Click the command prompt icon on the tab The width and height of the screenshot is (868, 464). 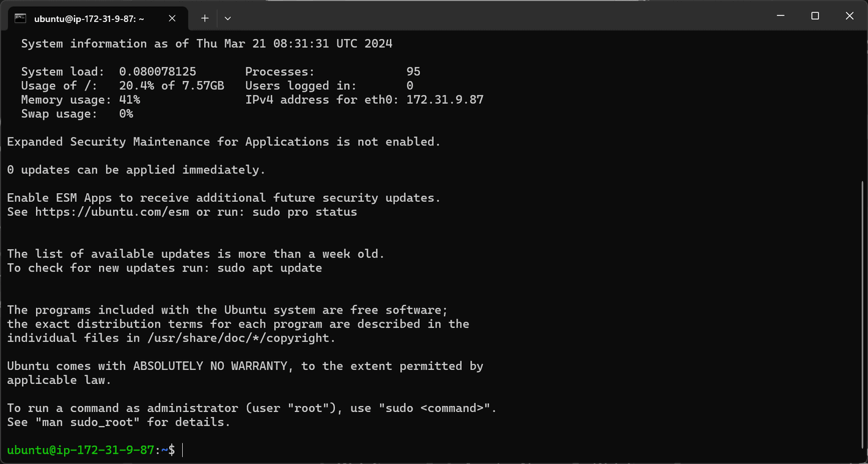point(21,18)
